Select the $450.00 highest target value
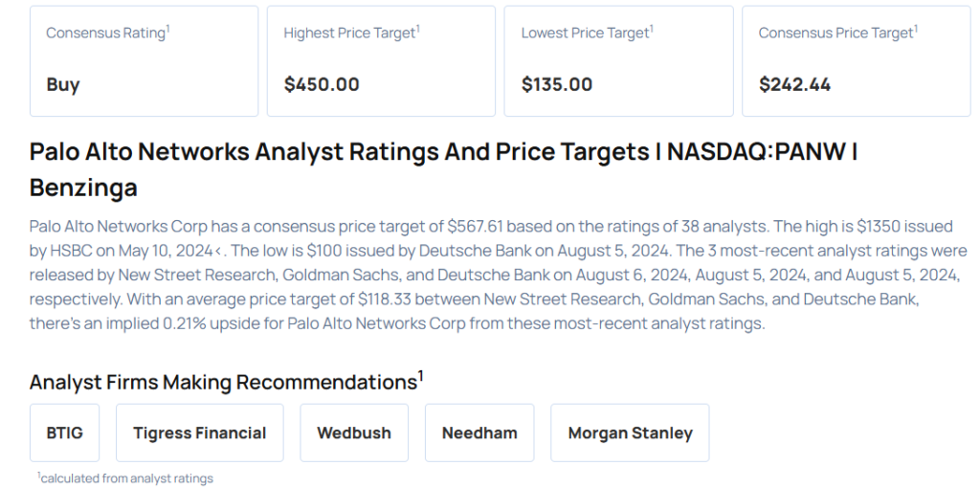Screen dimensions: 980x488 coord(322,84)
